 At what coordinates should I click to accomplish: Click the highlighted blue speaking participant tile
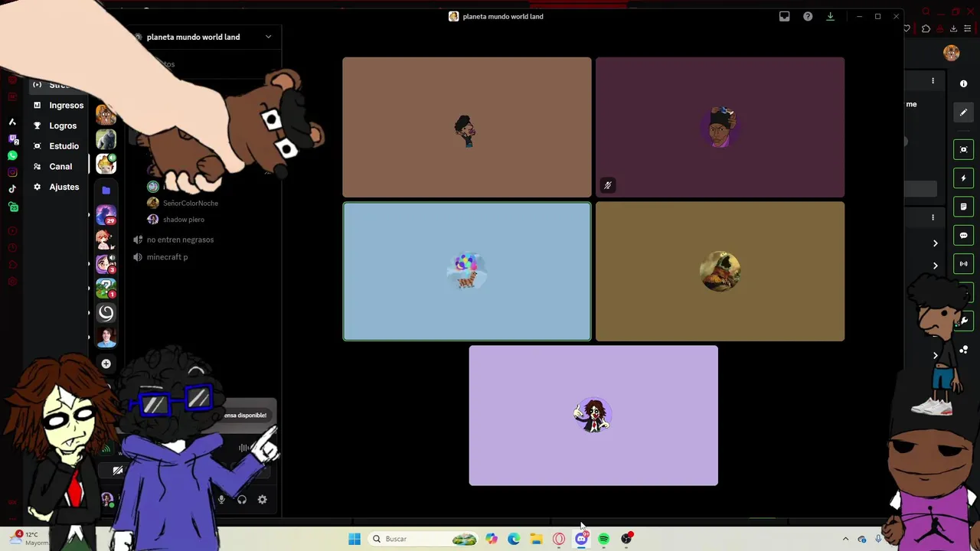click(x=467, y=272)
